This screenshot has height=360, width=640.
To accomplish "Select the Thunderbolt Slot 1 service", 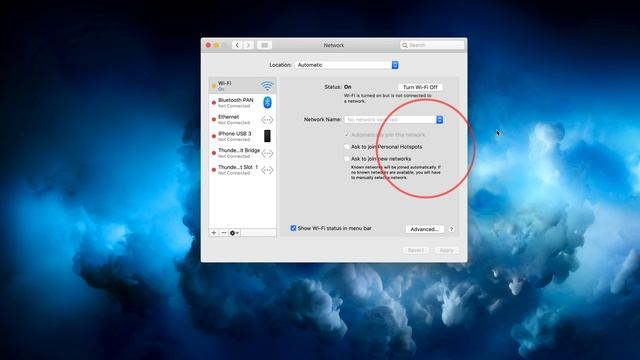I will (242, 170).
